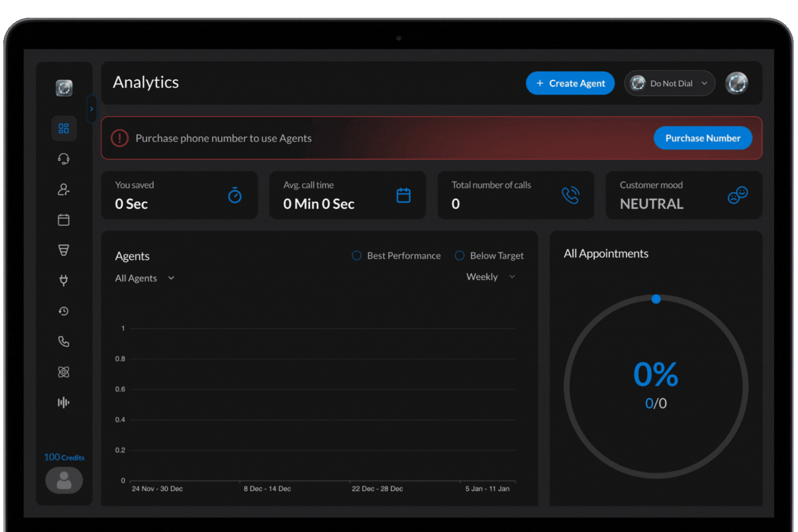The height and width of the screenshot is (532, 798).
Task: Open the calendar icon in sidebar
Action: 64,220
